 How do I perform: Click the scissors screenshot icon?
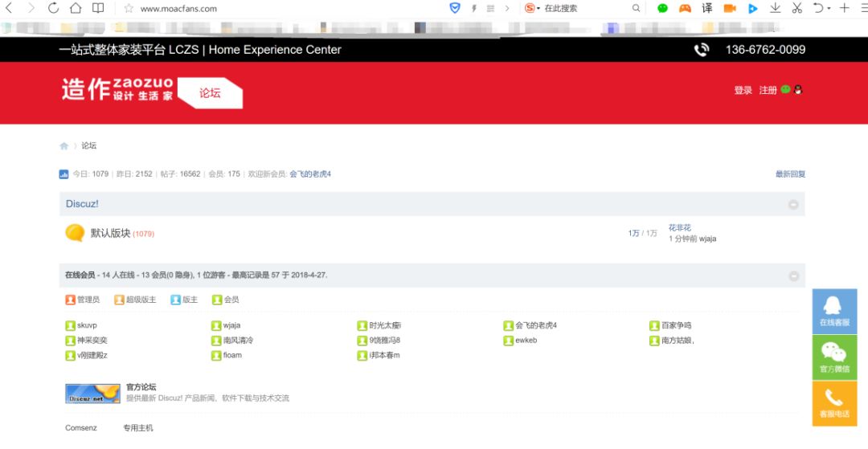coord(796,8)
